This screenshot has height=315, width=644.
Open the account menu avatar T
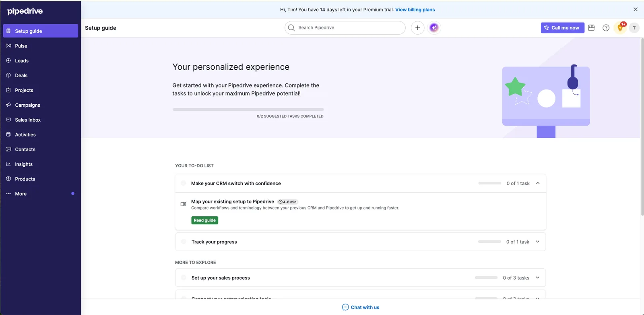(634, 28)
